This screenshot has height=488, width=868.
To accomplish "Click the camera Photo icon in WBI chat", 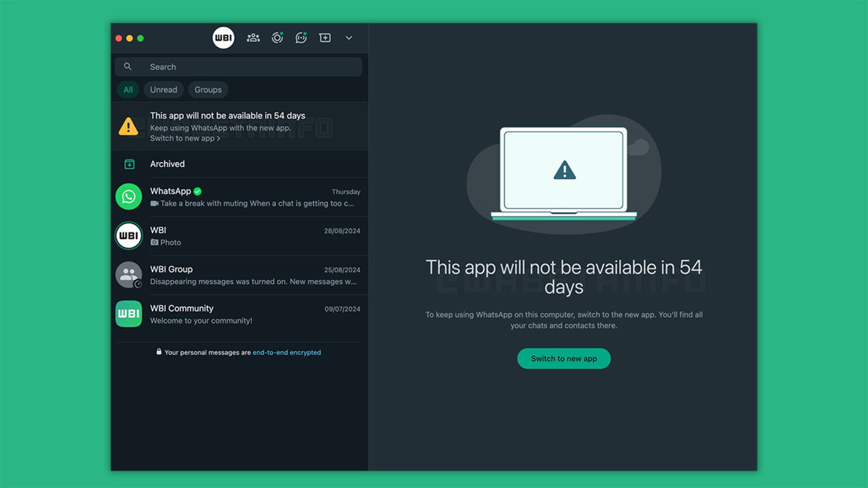I will [154, 242].
